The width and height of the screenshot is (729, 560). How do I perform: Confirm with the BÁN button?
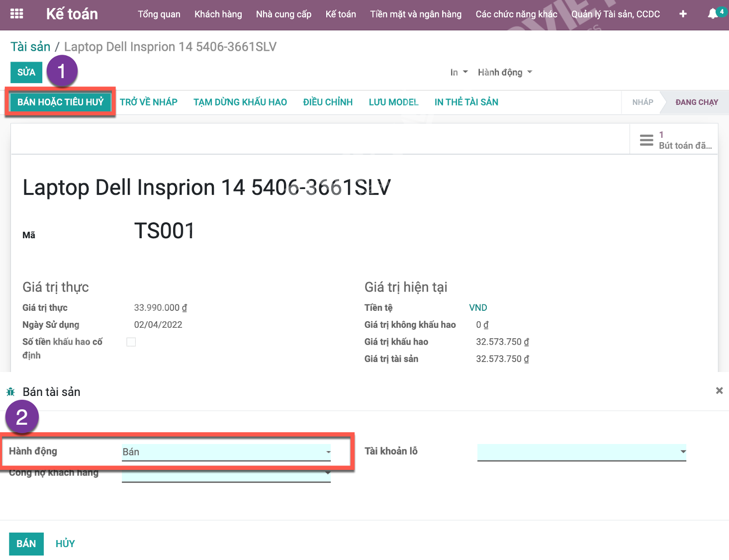click(26, 544)
